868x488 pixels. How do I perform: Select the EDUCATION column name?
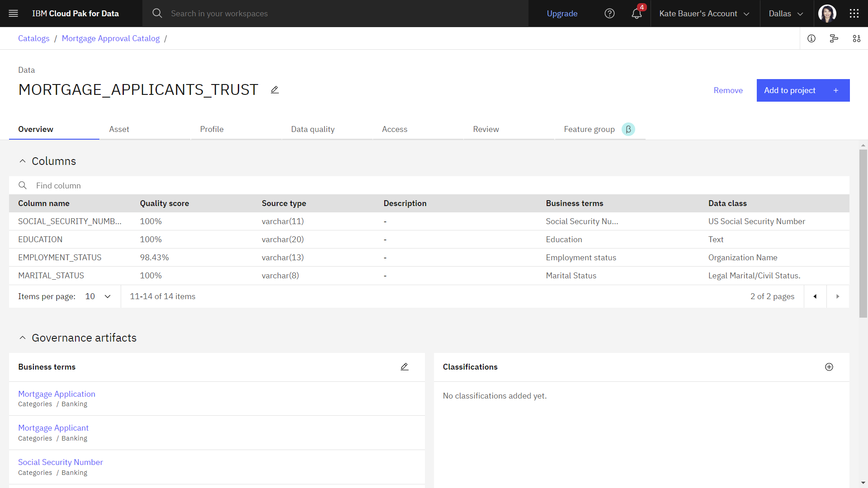[x=40, y=239]
